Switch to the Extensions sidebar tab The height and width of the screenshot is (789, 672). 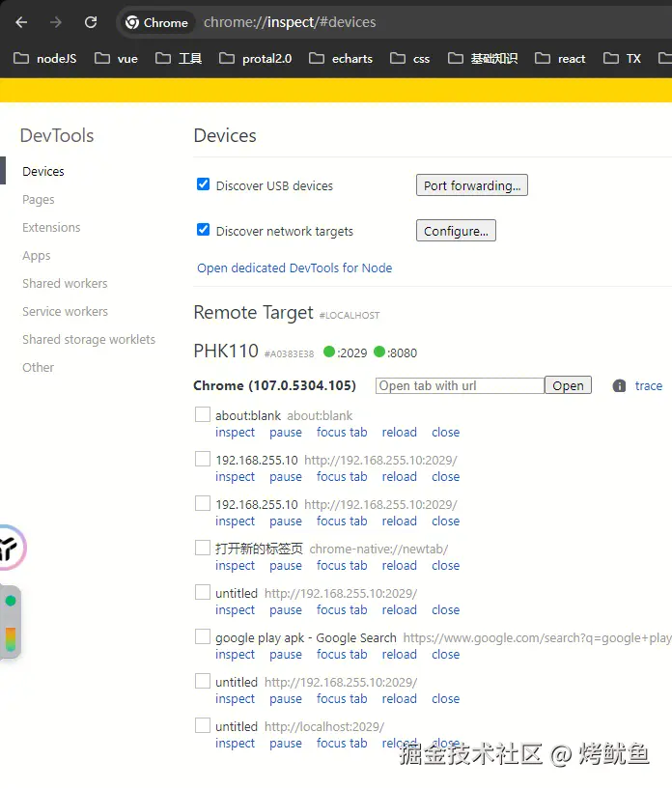tap(51, 228)
